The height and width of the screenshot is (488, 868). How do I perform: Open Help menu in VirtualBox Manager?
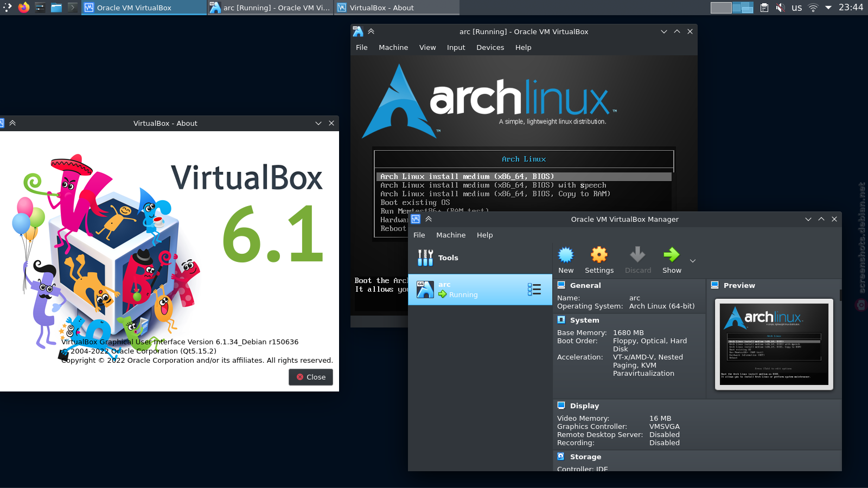pos(485,235)
